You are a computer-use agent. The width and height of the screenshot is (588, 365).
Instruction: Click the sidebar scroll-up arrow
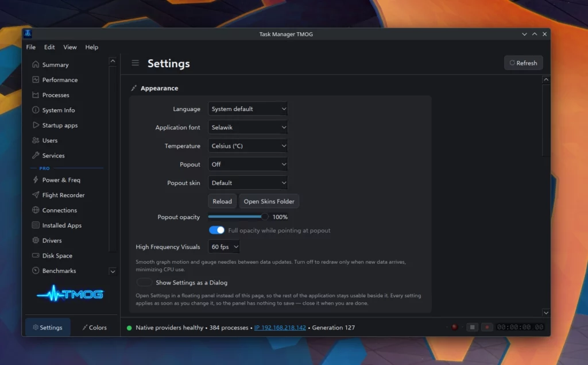(x=113, y=61)
